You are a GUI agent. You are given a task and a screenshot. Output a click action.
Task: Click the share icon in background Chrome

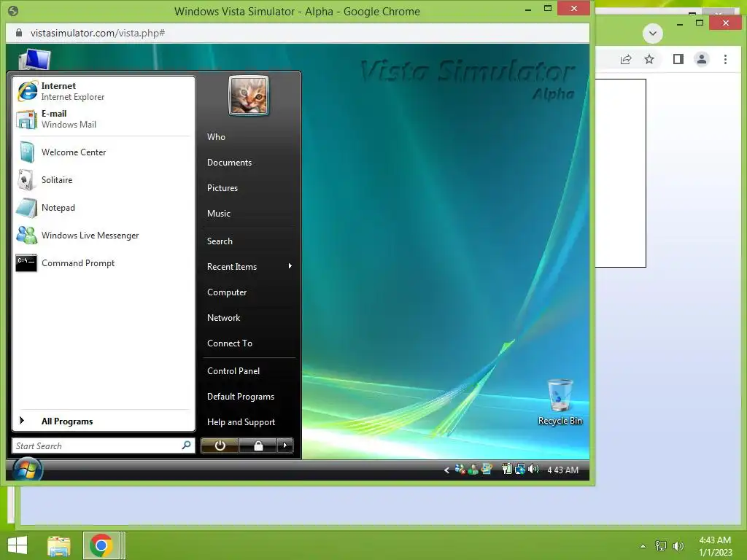(626, 59)
